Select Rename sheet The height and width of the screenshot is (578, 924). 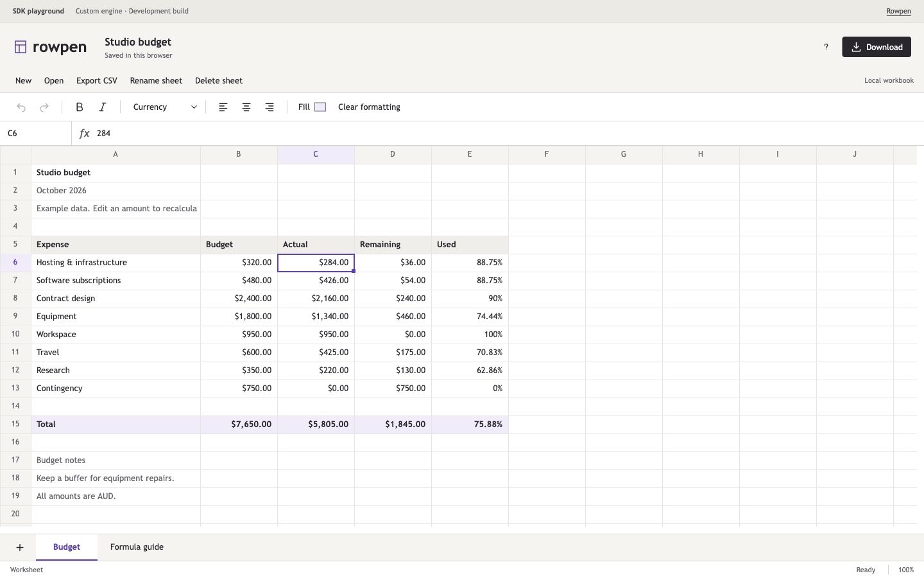(x=156, y=81)
